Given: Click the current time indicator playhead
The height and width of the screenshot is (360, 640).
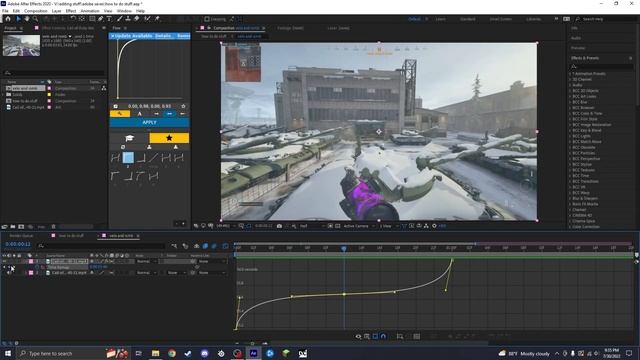Looking at the screenshot, I should pyautogui.click(x=344, y=248).
